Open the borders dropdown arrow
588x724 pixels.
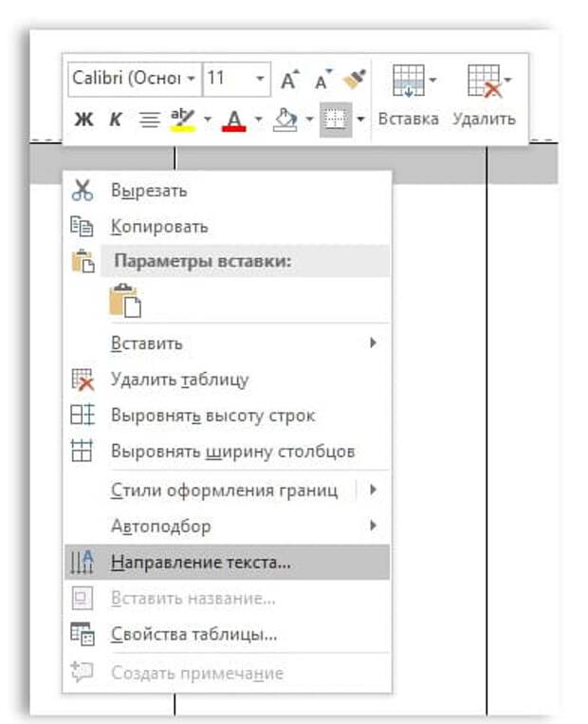click(361, 120)
